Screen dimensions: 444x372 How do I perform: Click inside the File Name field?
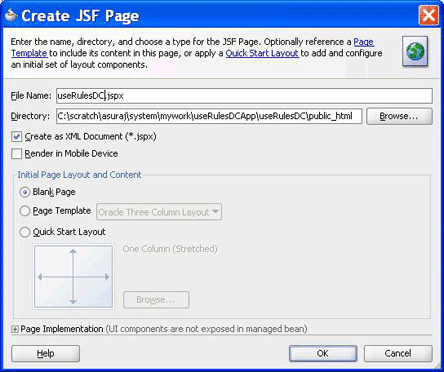(x=244, y=96)
